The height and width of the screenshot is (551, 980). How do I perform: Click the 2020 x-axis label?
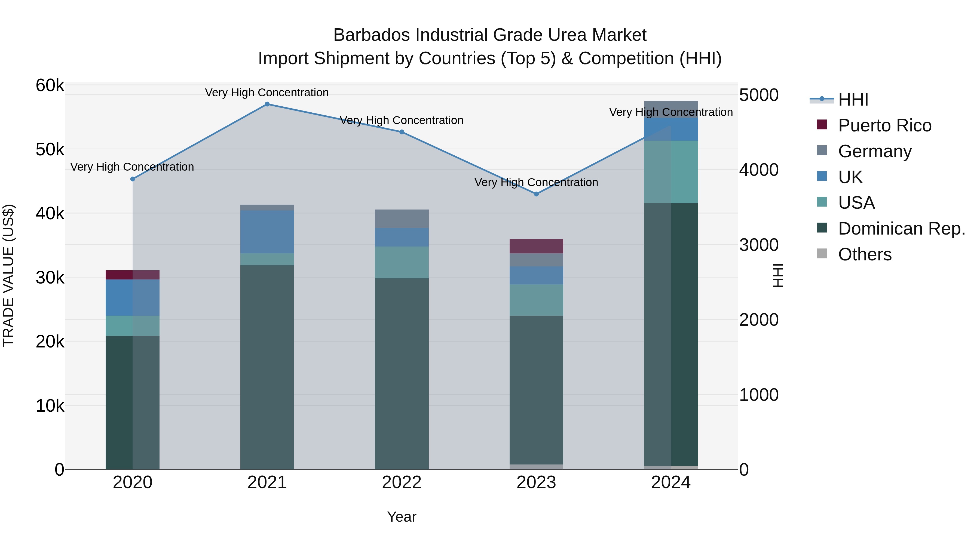click(133, 482)
